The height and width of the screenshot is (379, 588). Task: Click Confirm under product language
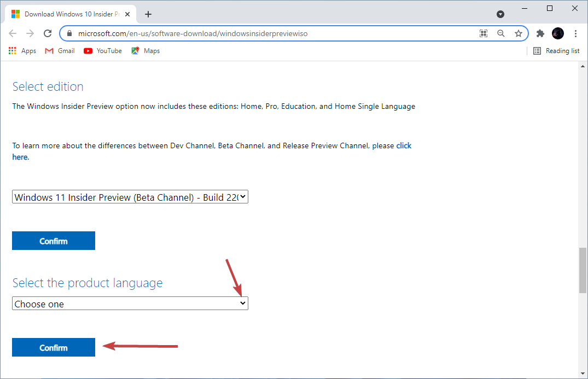click(54, 347)
